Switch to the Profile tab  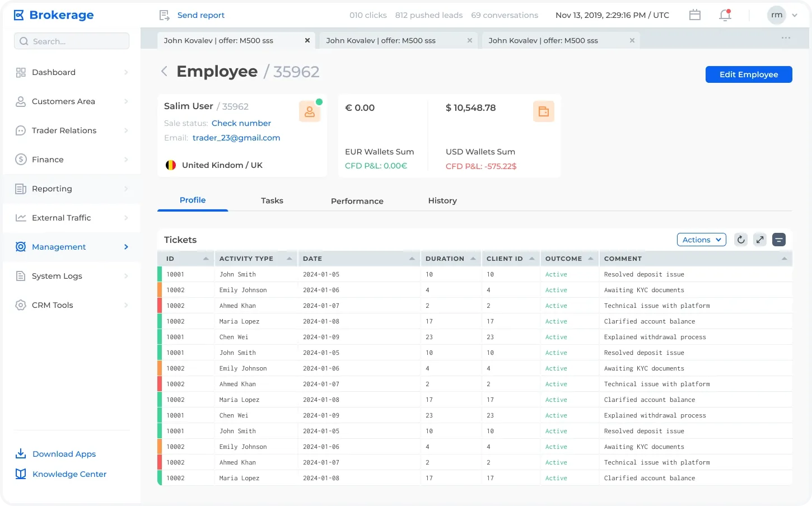[x=193, y=200]
